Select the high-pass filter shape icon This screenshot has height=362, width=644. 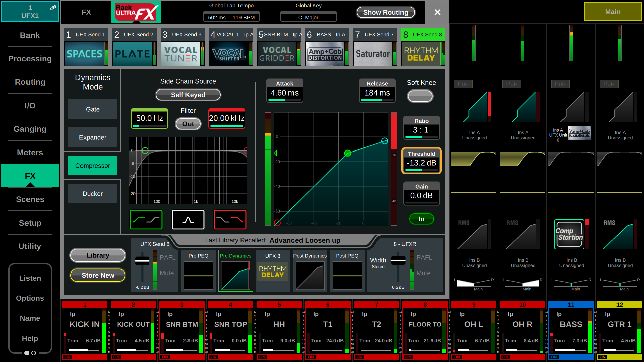click(x=146, y=220)
